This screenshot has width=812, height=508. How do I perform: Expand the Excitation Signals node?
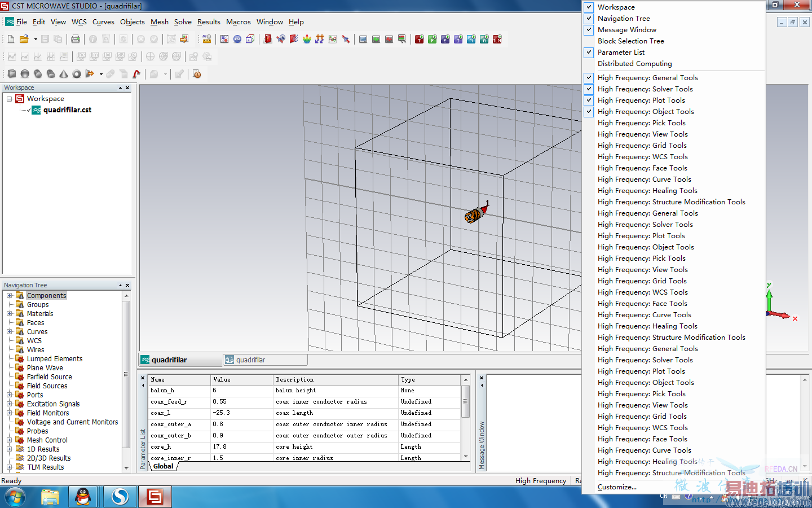[9, 404]
